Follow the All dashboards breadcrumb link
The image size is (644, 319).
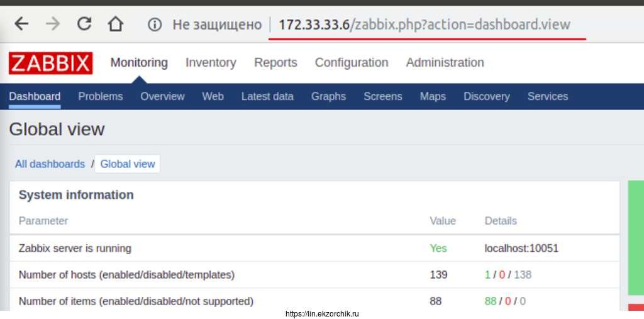[50, 164]
